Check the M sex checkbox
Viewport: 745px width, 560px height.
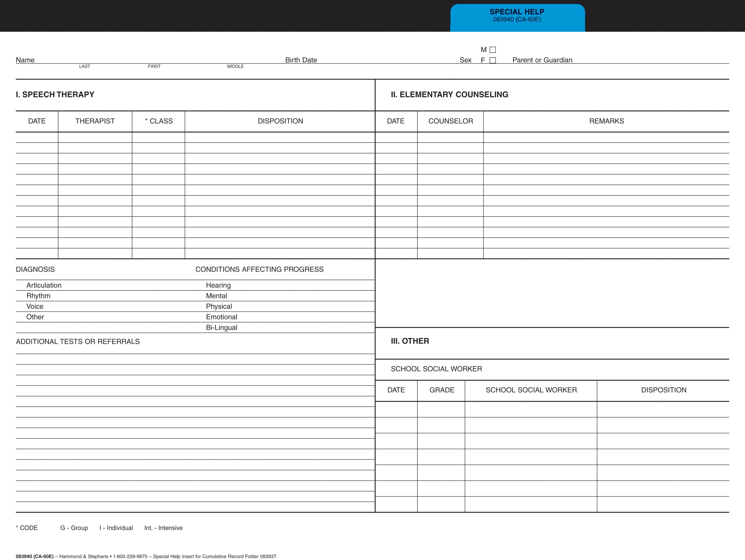tap(493, 50)
